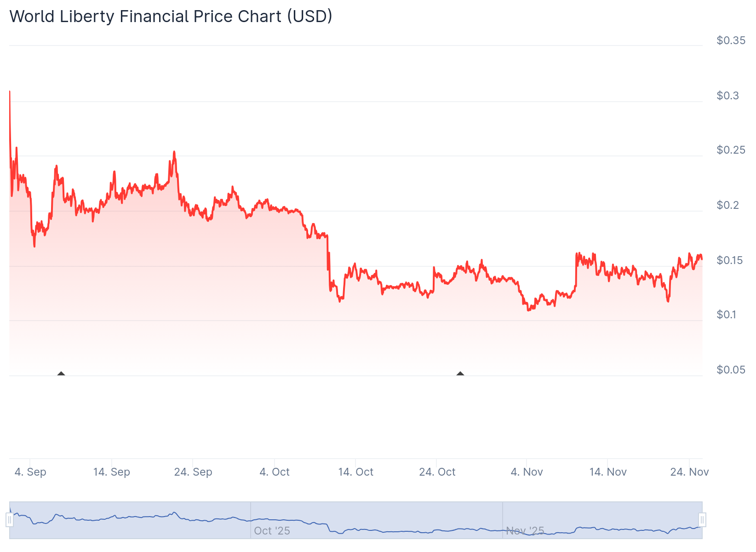Click the "Nov '25" navigator label
Screen dimensions: 756x552
point(525,531)
